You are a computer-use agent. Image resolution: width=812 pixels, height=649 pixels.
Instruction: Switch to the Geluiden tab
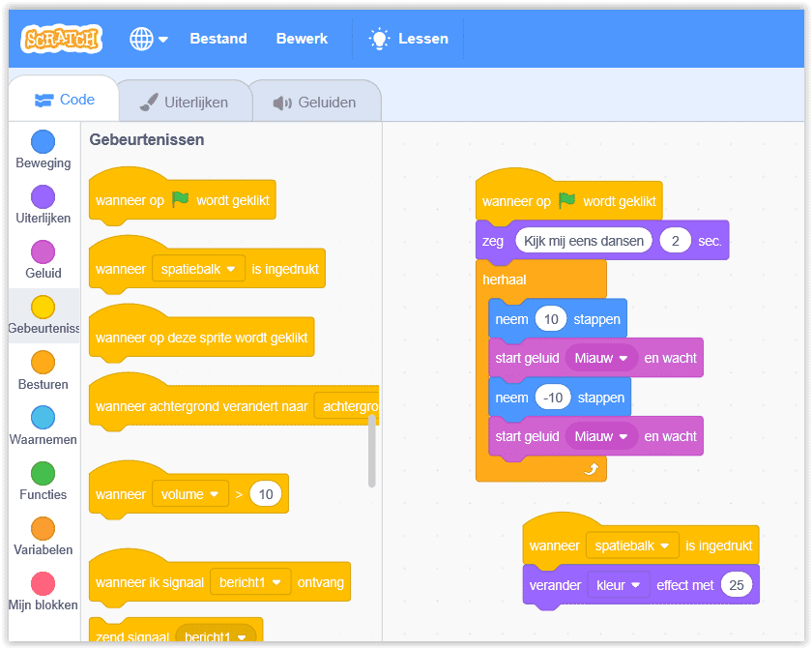[x=314, y=102]
